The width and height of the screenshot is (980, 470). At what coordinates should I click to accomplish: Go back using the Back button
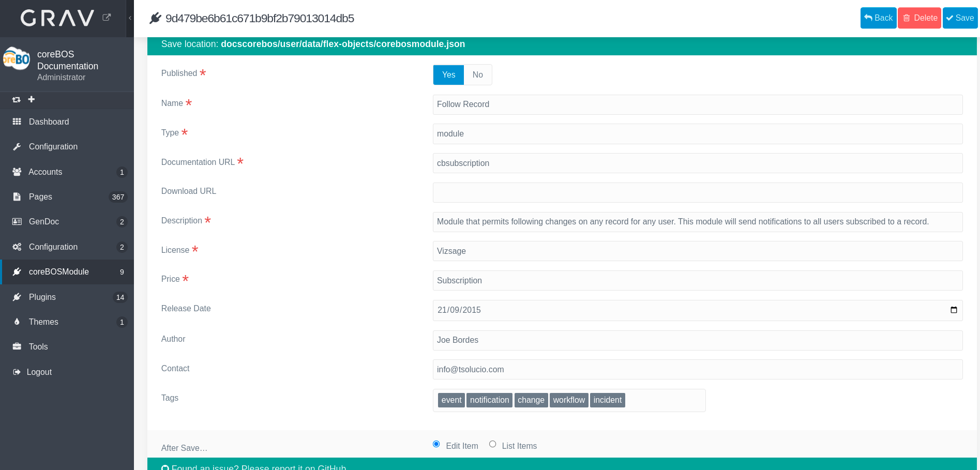(878, 18)
